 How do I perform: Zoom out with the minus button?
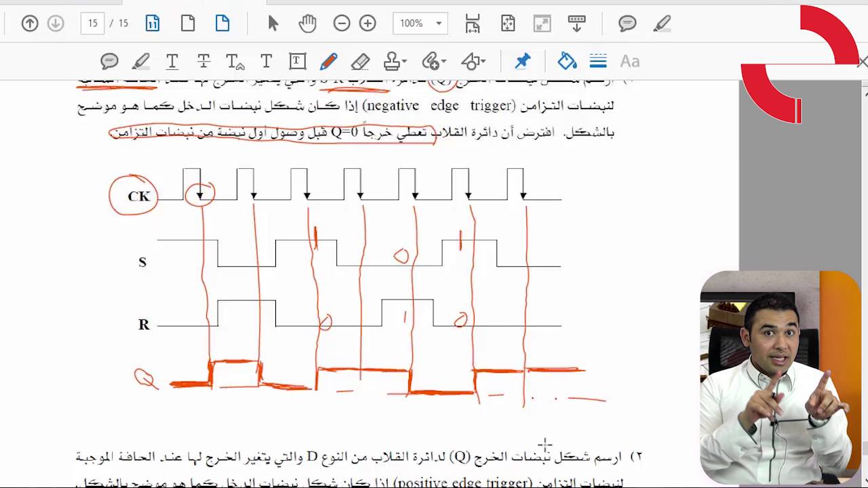tap(342, 24)
